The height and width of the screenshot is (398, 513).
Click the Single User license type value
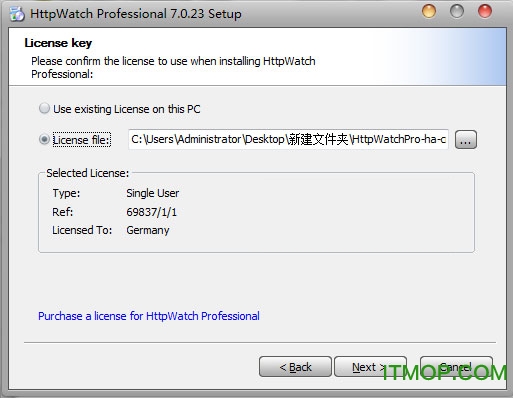point(153,193)
